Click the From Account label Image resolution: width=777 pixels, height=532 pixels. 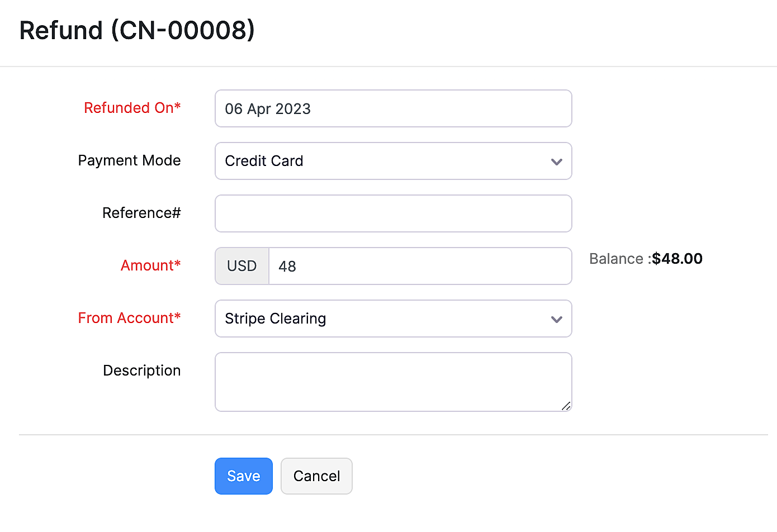[x=129, y=318]
